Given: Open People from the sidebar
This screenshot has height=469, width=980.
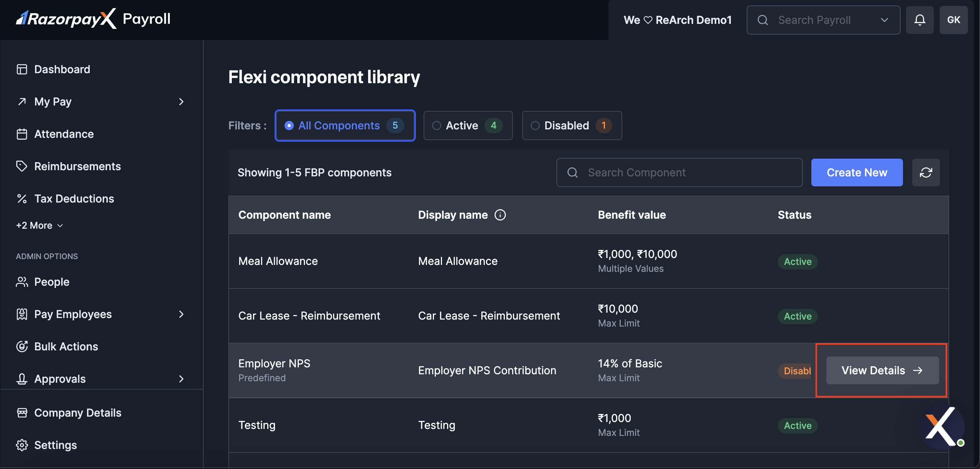Looking at the screenshot, I should point(52,282).
